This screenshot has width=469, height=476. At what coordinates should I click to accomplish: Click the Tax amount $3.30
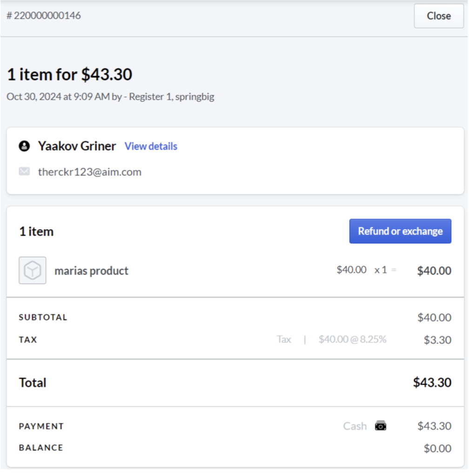(x=438, y=340)
